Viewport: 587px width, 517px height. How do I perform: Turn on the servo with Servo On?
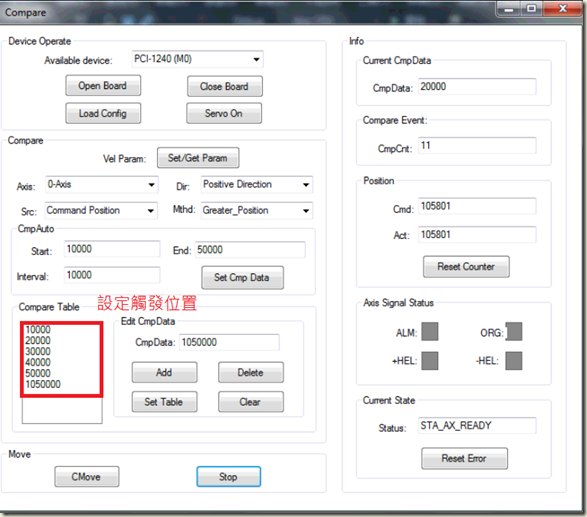click(x=224, y=113)
